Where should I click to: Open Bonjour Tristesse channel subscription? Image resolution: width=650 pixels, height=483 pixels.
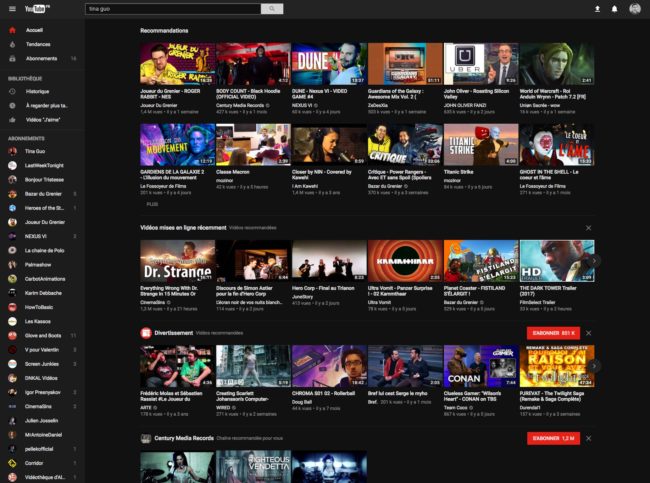[x=42, y=180]
